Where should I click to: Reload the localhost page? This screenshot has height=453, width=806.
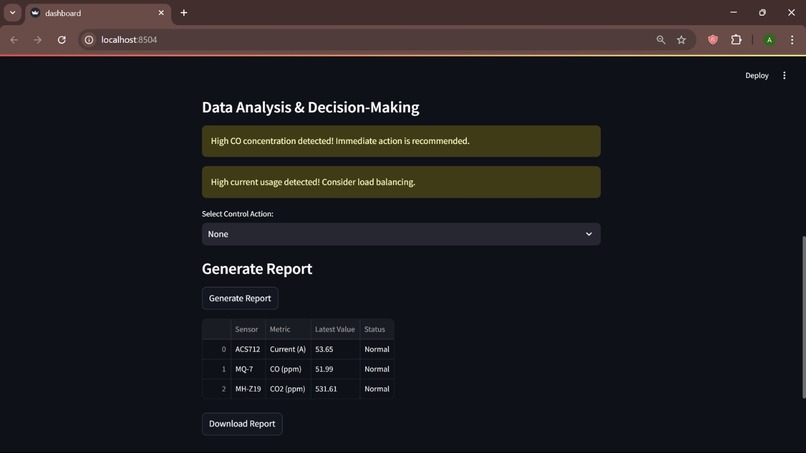click(62, 40)
